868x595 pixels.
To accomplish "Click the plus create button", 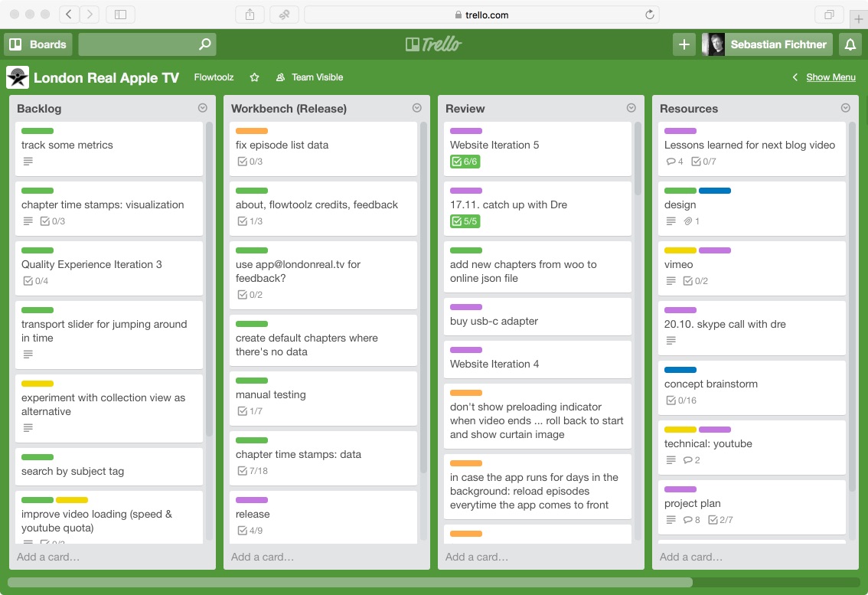I will 684,44.
